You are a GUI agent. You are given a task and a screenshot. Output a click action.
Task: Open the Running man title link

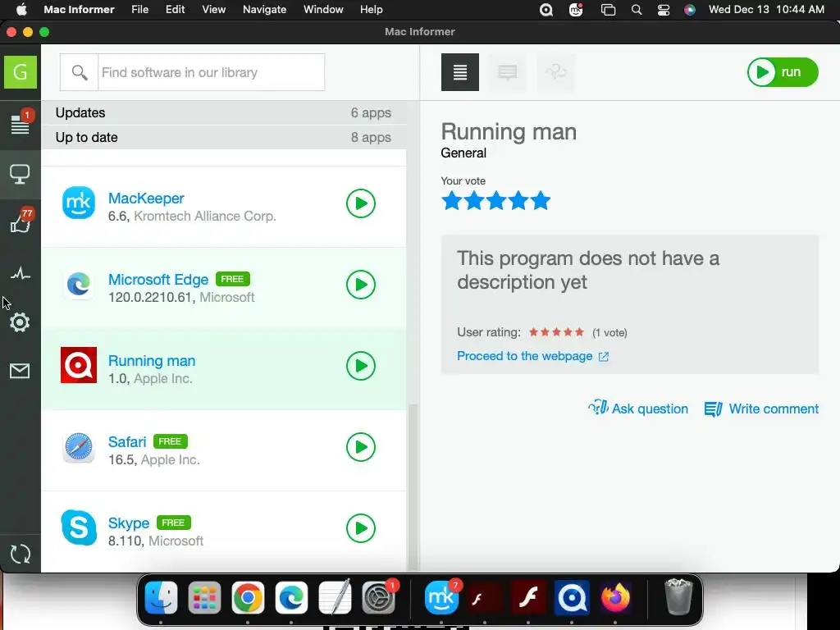pyautogui.click(x=152, y=361)
